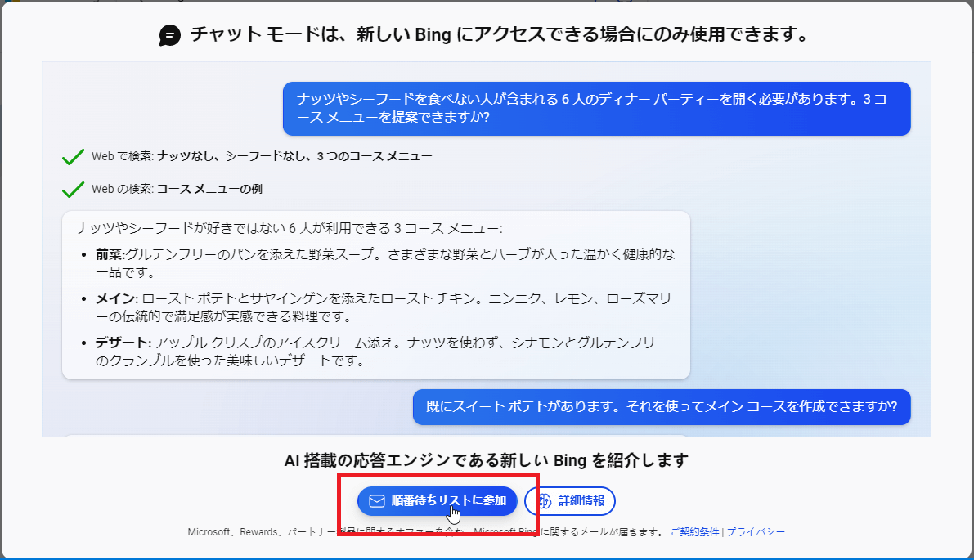
Task: Click the brain icon beside 詳細情報
Action: [545, 501]
